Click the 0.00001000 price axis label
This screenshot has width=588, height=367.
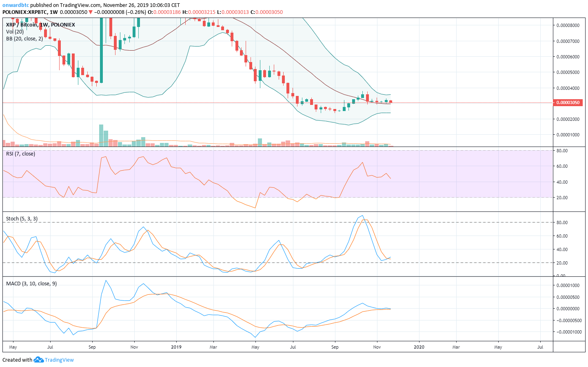pyautogui.click(x=568, y=135)
